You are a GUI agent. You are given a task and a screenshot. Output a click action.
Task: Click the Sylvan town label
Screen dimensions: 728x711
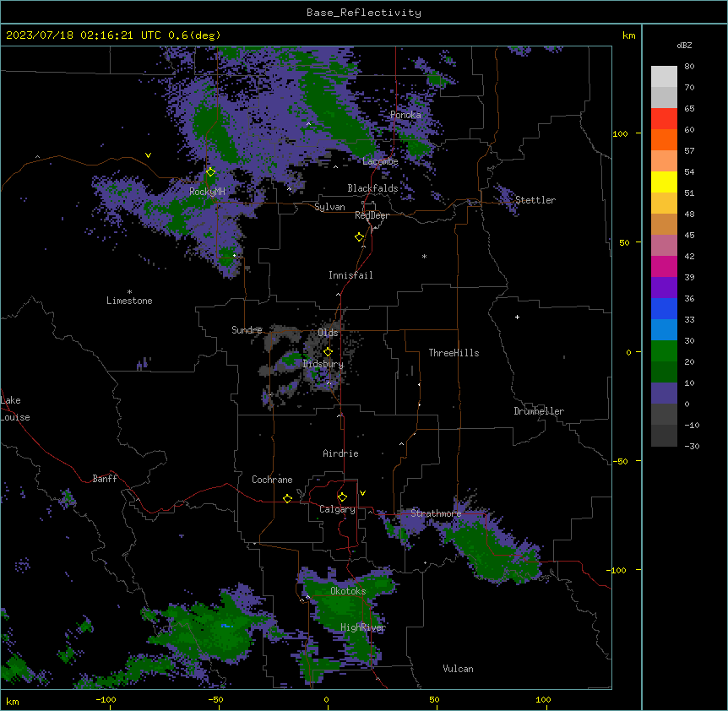[x=329, y=207]
